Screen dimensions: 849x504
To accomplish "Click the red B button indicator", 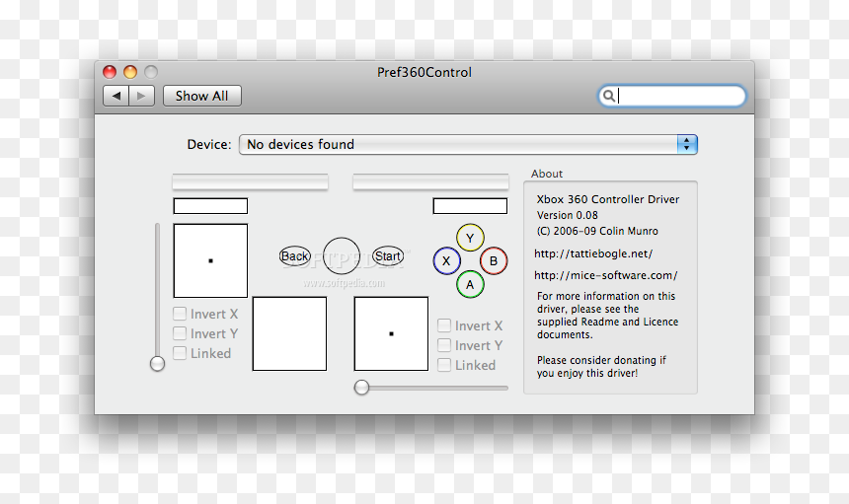I will tap(494, 260).
